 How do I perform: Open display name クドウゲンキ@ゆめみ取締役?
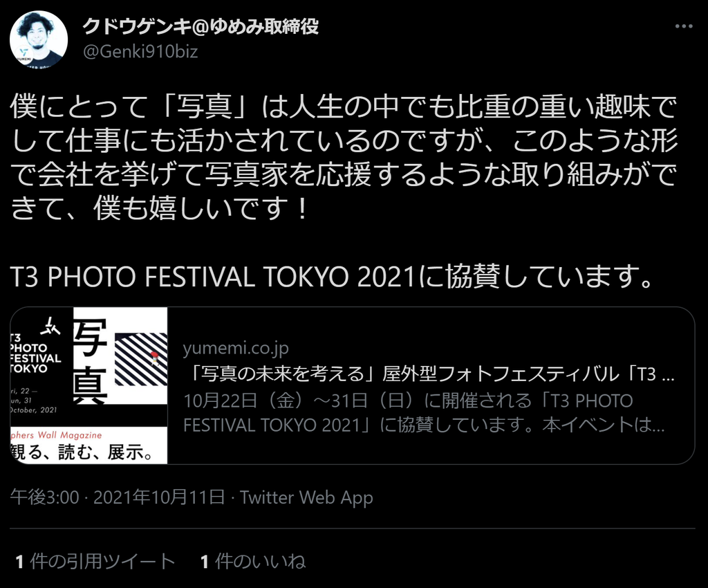point(201,27)
